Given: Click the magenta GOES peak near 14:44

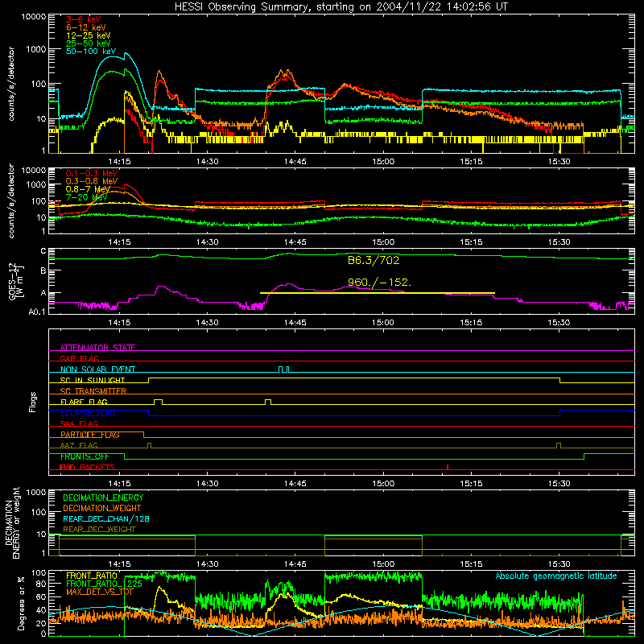Looking at the screenshot, I should click(289, 284).
